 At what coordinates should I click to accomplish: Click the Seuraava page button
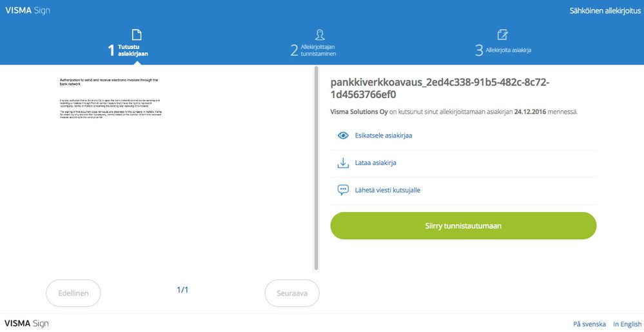(292, 293)
